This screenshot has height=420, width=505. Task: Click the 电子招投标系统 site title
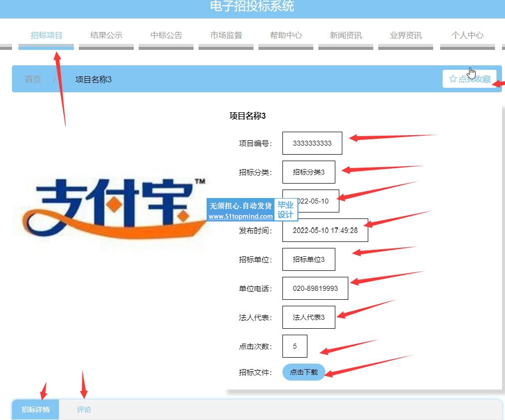coord(252,6)
